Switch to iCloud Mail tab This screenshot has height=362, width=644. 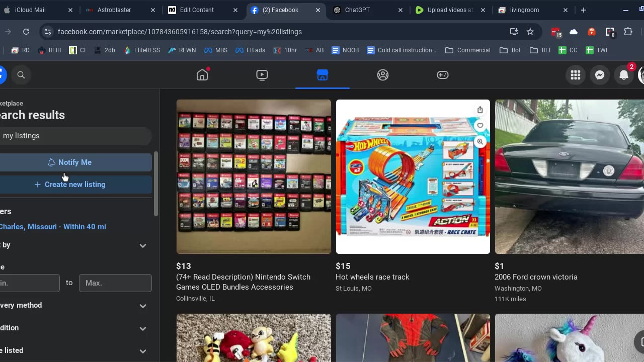pyautogui.click(x=38, y=10)
